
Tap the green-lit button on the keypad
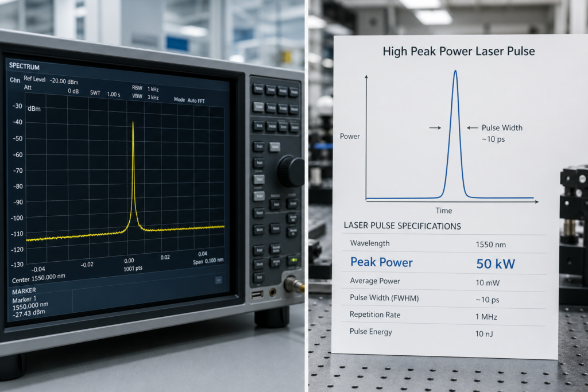(293, 260)
